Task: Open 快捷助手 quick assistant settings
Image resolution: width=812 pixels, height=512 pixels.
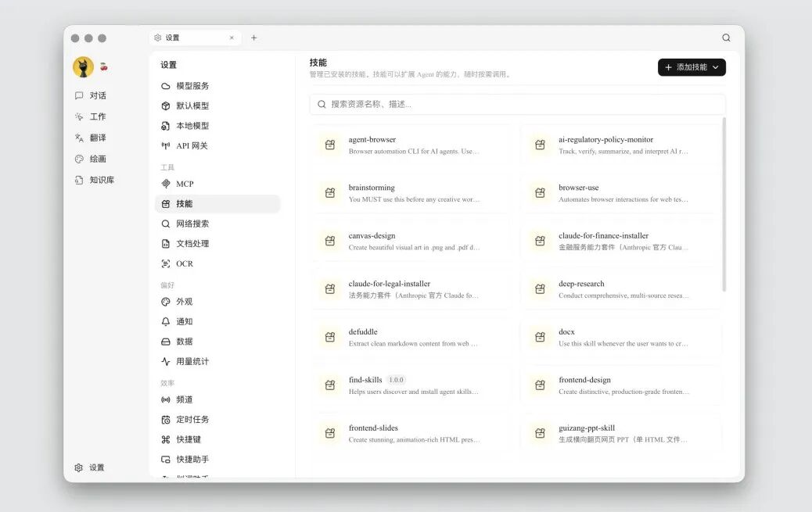Action: 217,459
